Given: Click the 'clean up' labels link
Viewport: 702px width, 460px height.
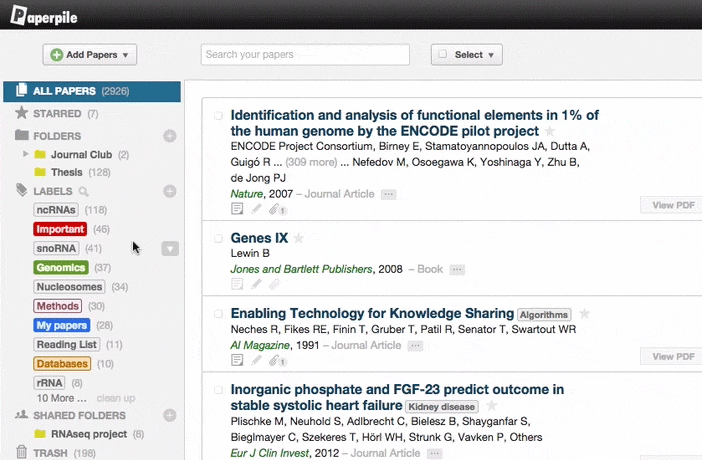Looking at the screenshot, I should point(116,397).
